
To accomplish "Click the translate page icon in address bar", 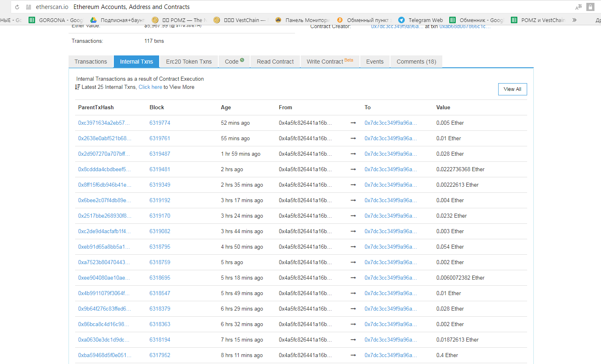I will tap(578, 7).
